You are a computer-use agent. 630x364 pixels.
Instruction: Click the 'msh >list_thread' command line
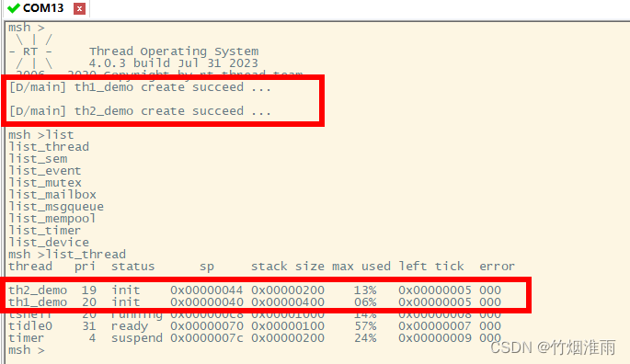coord(67,255)
